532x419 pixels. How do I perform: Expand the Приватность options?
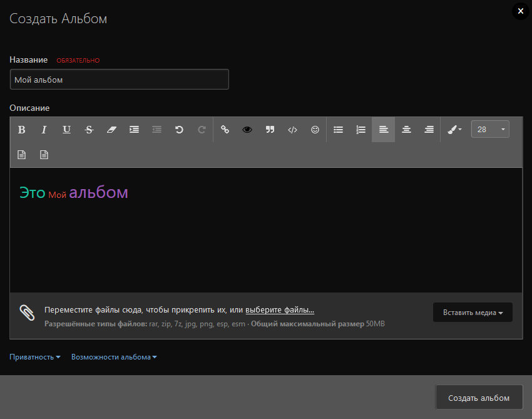tap(35, 357)
